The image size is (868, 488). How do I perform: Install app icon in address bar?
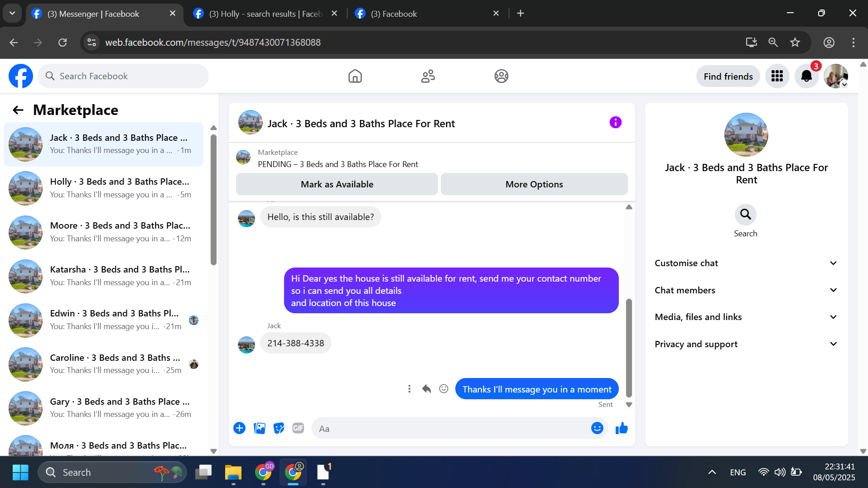752,43
